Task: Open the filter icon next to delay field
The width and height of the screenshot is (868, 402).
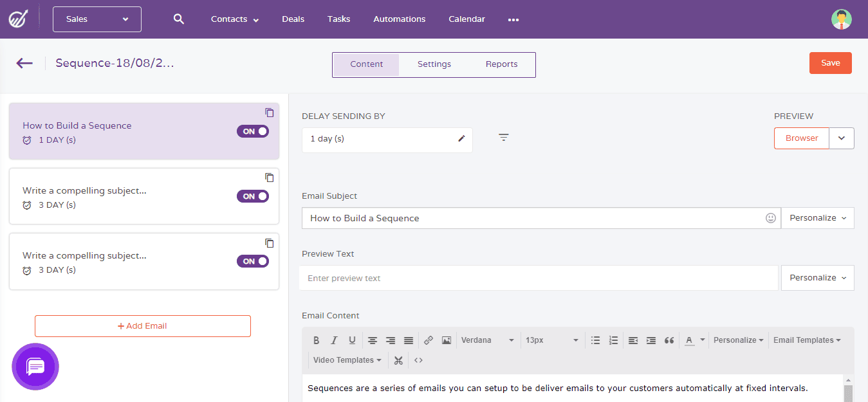Action: [503, 138]
